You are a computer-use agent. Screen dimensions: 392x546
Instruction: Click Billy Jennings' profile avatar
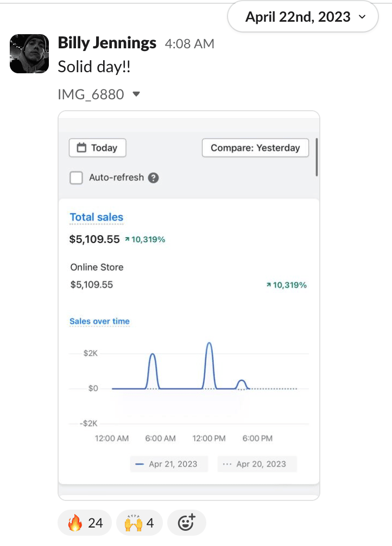click(29, 54)
